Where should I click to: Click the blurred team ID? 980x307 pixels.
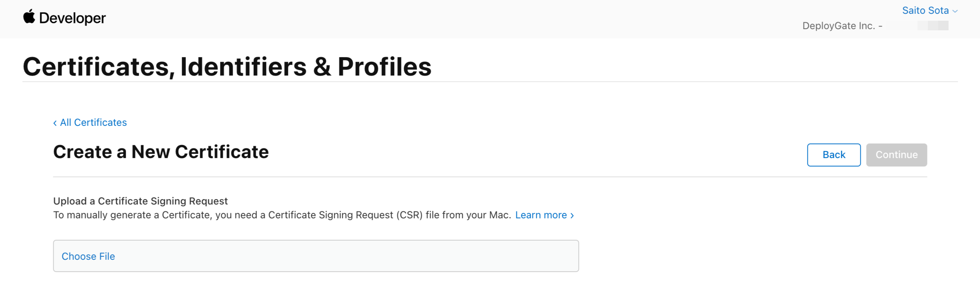click(933, 26)
